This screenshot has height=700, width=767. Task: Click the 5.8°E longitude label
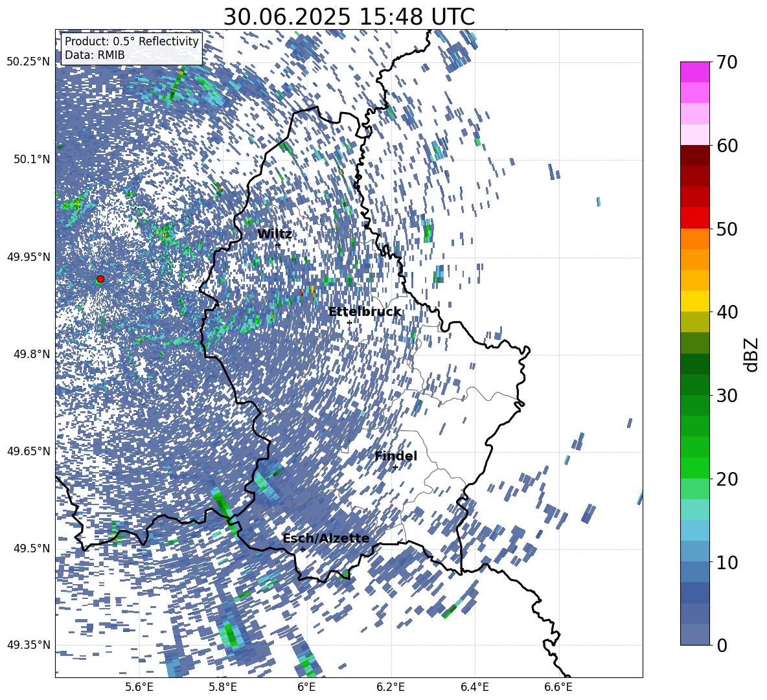click(223, 687)
